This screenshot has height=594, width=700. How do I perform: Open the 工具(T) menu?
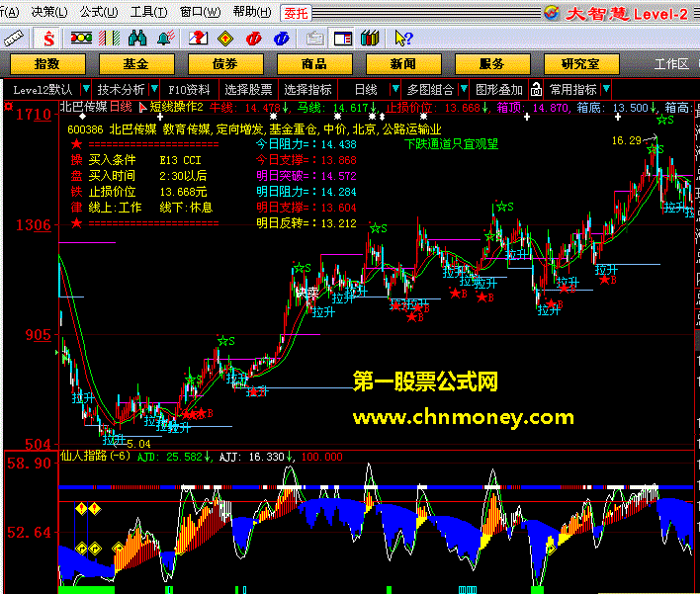coord(148,12)
